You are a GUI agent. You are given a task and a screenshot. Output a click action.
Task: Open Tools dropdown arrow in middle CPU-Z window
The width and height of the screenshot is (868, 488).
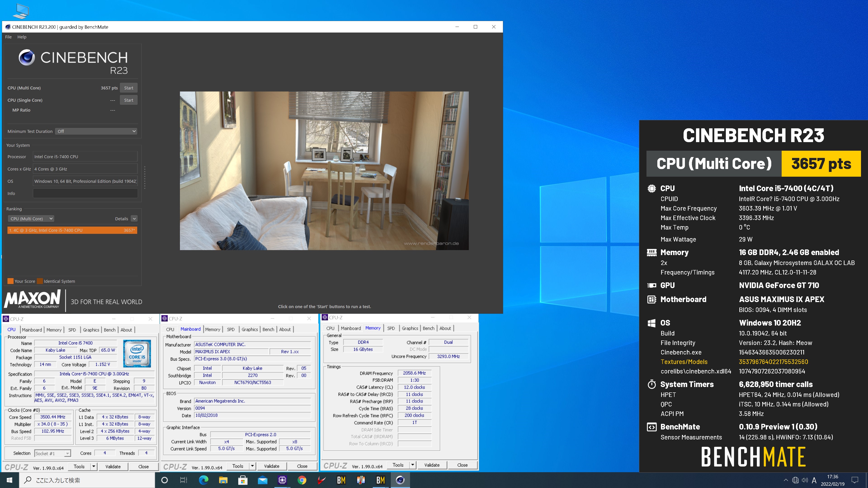tap(252, 466)
